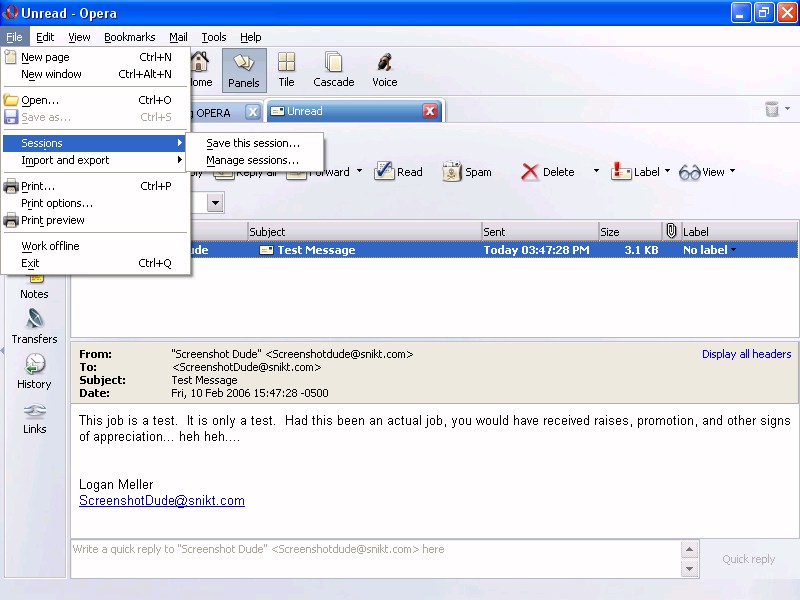Choose Open... in the File menu
The height and width of the screenshot is (600, 800).
click(x=96, y=100)
